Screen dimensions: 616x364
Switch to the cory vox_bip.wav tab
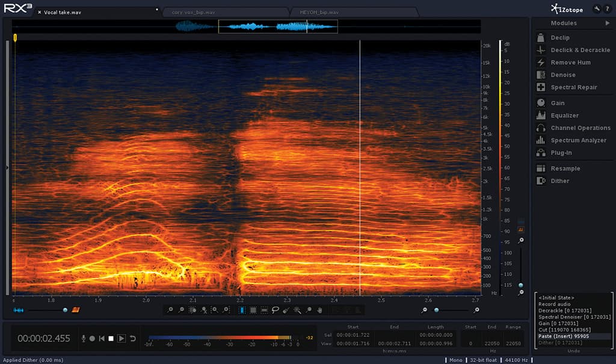coord(193,12)
